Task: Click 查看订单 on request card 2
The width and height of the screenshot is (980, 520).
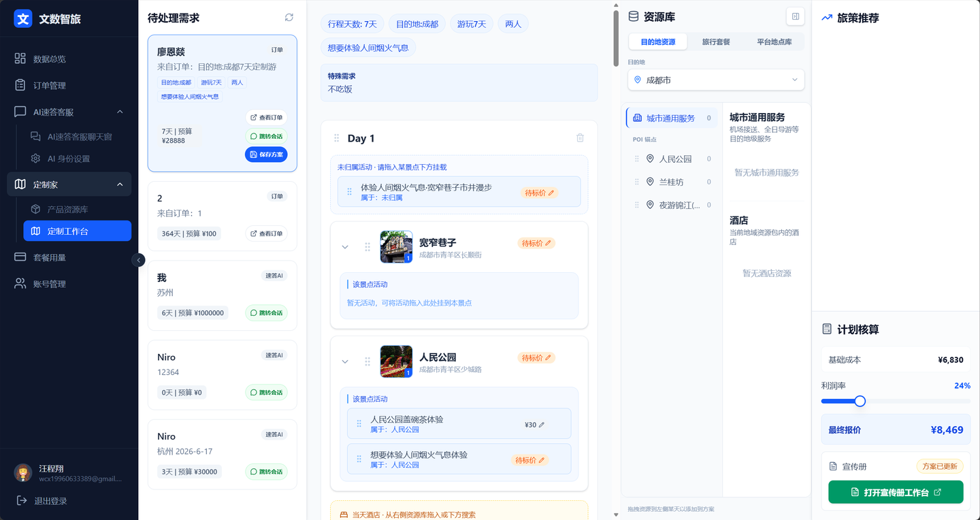Action: coord(266,233)
